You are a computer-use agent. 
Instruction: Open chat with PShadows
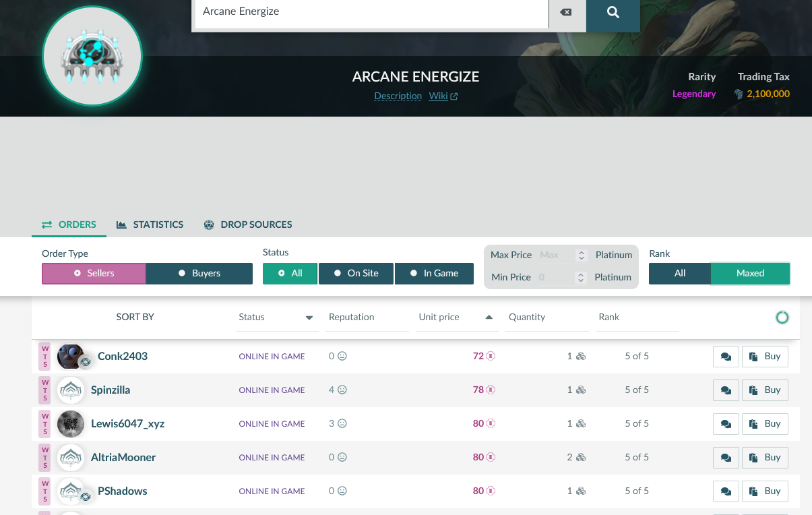pos(726,491)
